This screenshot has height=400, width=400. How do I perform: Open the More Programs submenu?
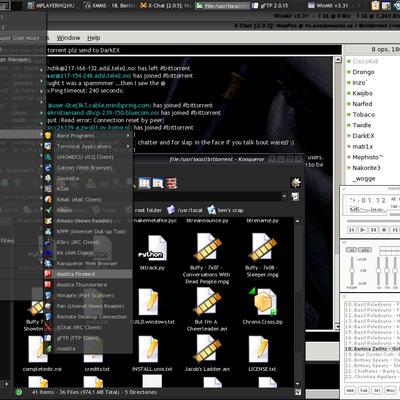coord(88,136)
